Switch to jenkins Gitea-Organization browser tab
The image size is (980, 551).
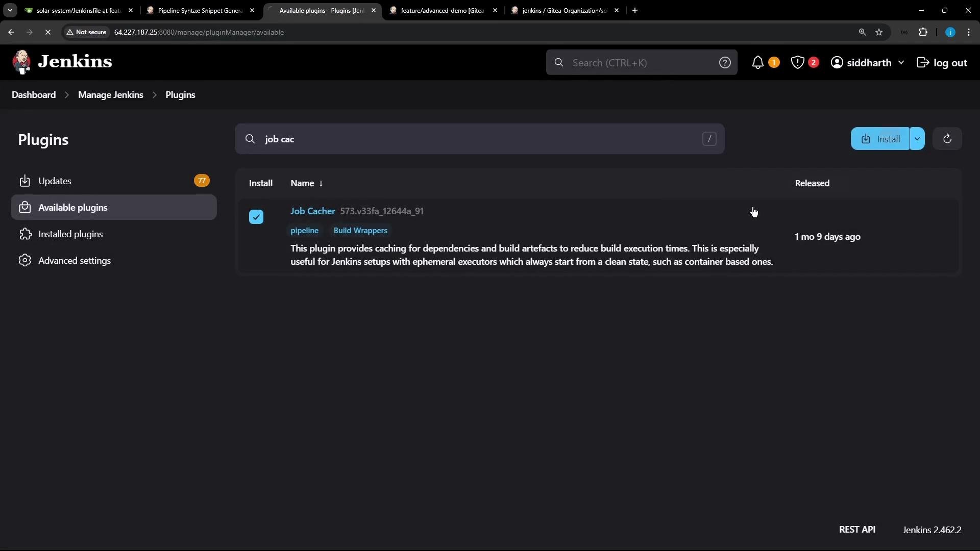pos(563,10)
